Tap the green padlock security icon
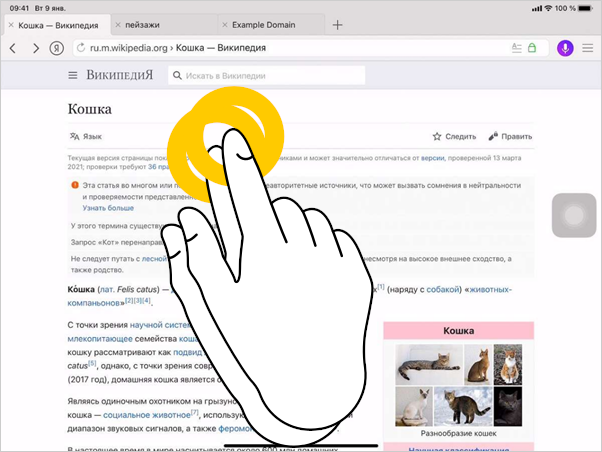 (532, 48)
